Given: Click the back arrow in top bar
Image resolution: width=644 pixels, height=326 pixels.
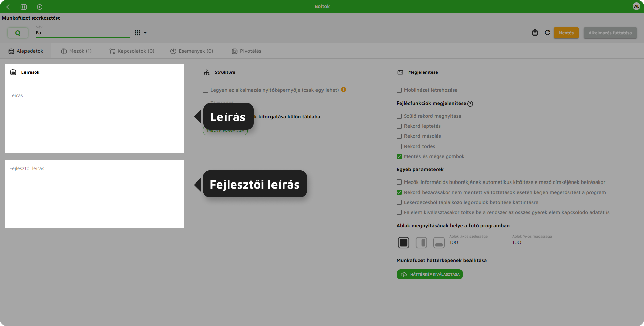Looking at the screenshot, I should (x=8, y=7).
